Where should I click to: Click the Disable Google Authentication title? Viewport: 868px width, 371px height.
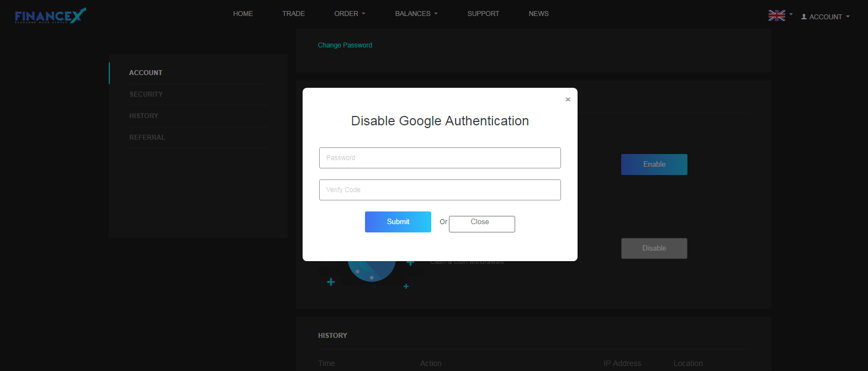(x=440, y=121)
